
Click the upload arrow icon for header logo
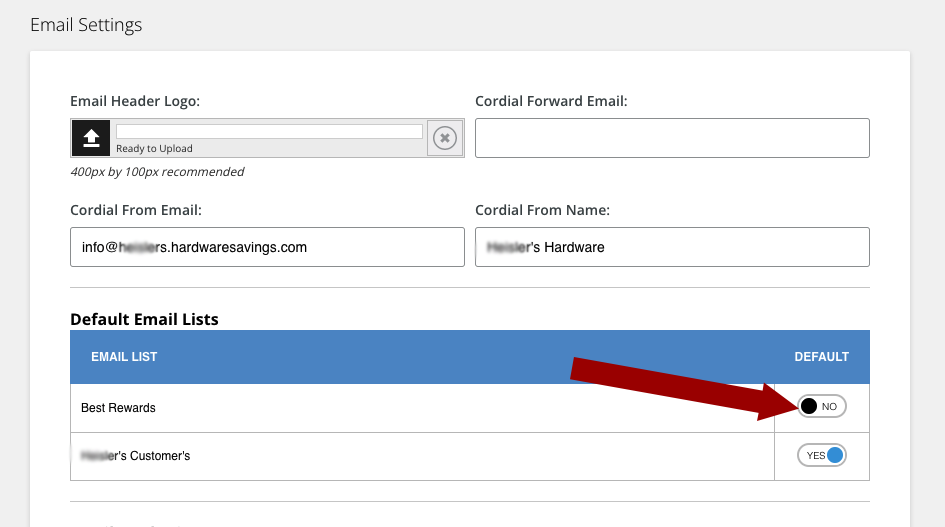(x=91, y=138)
